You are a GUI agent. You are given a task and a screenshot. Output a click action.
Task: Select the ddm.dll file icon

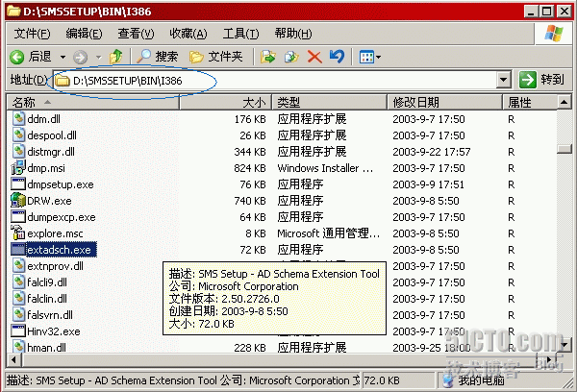(x=18, y=118)
